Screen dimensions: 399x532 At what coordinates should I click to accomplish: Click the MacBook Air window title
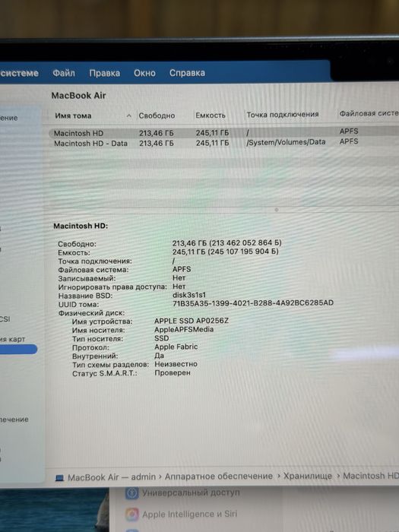click(x=79, y=96)
